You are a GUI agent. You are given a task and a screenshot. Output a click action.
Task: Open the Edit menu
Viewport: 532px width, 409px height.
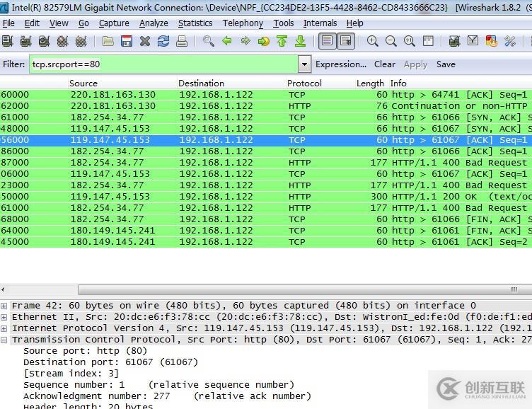pyautogui.click(x=32, y=23)
